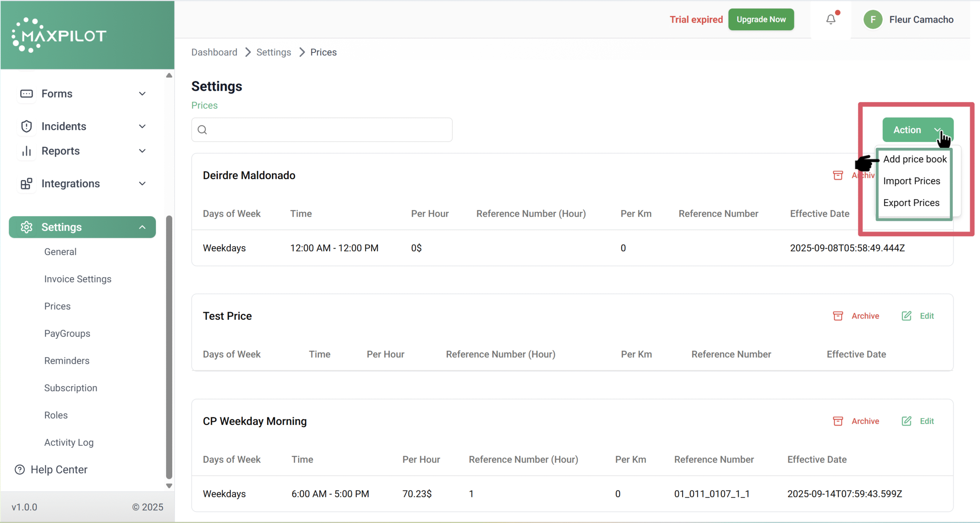Click the Incidents shield icon
The width and height of the screenshot is (980, 523).
[26, 126]
